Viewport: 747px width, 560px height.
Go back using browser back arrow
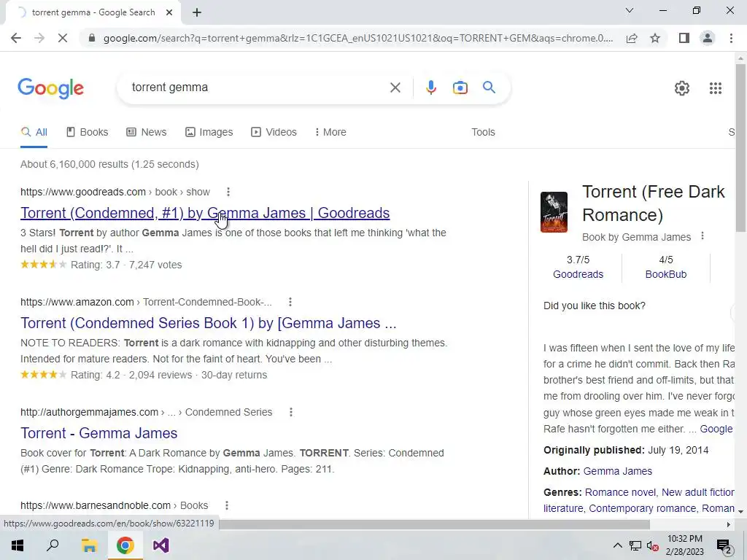click(16, 38)
